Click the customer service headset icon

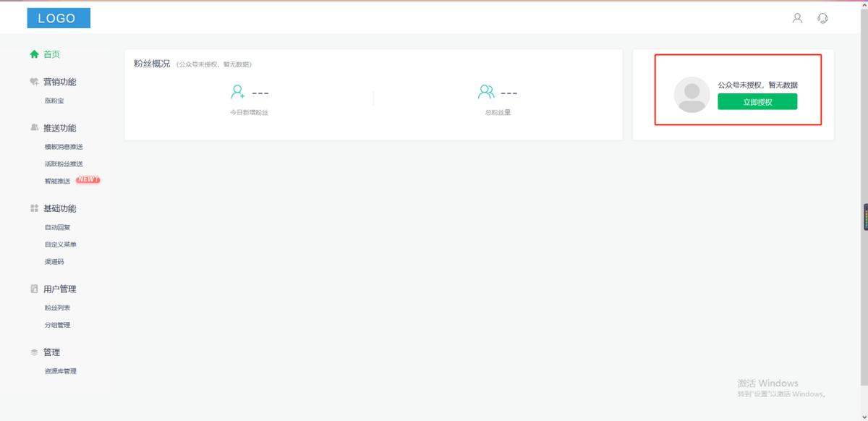tap(822, 18)
